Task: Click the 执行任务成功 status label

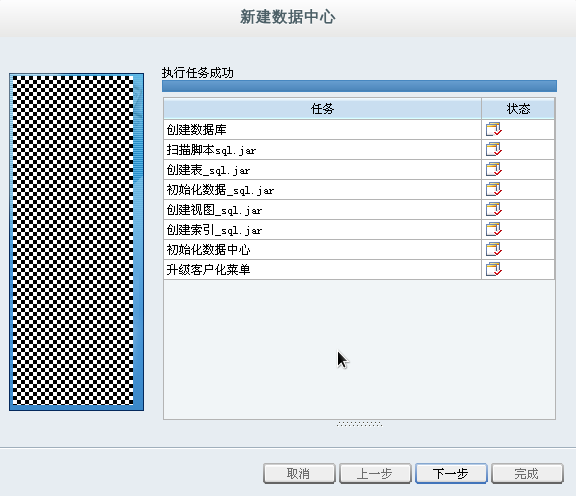Action: click(198, 73)
